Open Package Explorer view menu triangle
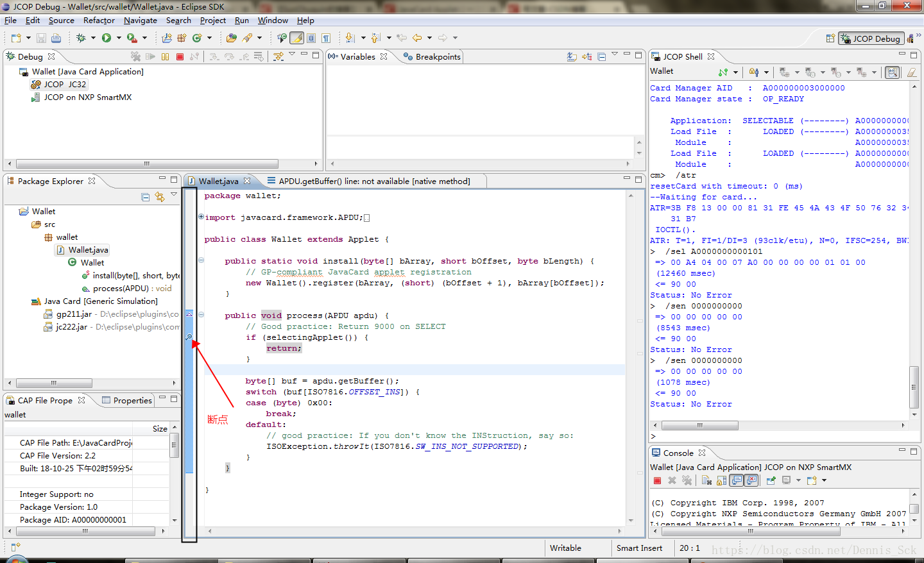This screenshot has height=563, width=924. coord(174,194)
